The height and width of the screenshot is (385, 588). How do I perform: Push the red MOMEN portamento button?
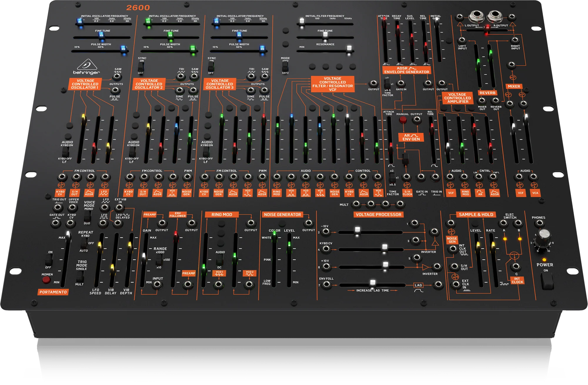pos(46,280)
